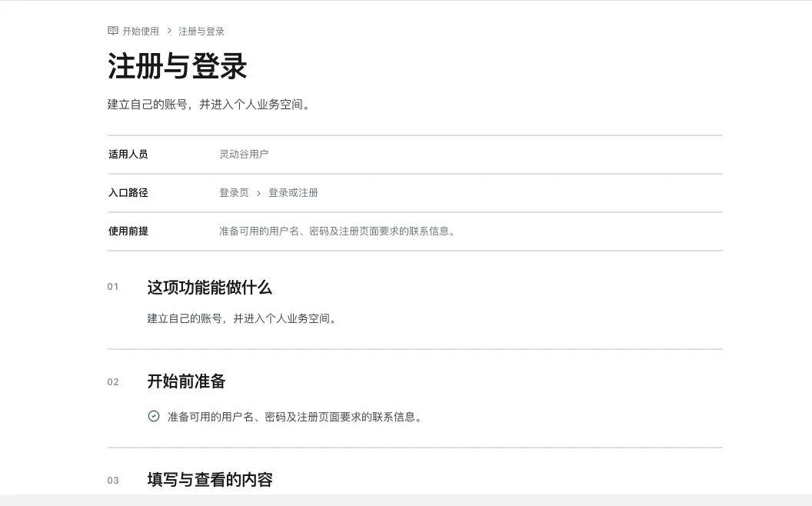
Task: Click the chevron between 开始使用 and 注册与登录
Action: (x=169, y=31)
